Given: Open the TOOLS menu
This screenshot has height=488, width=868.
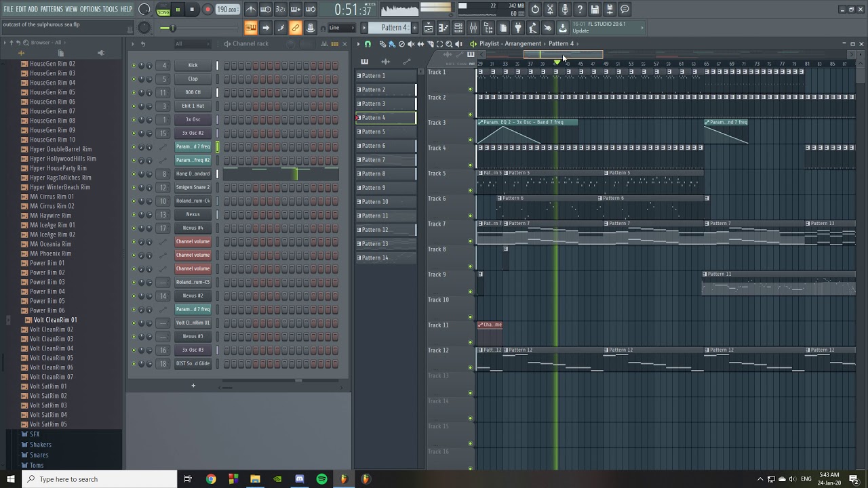Looking at the screenshot, I should [110, 9].
